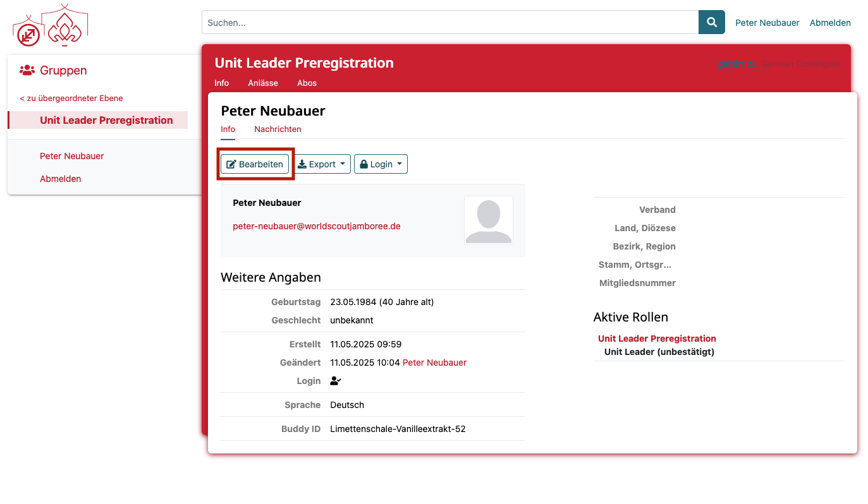Click the circular arrows logo icon
Image resolution: width=868 pixels, height=504 pixels.
pyautogui.click(x=28, y=35)
